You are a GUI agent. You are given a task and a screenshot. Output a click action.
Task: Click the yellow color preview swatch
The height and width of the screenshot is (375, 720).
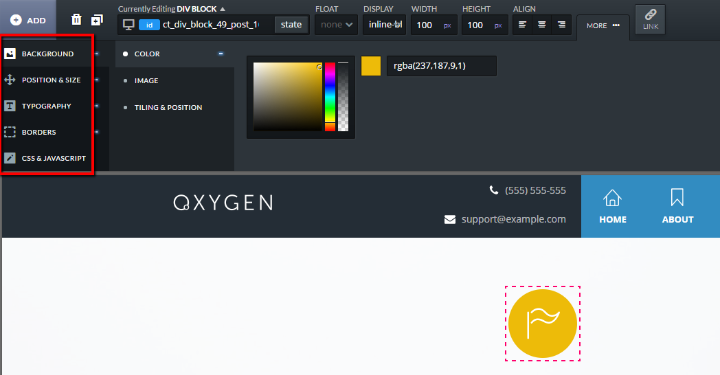[x=371, y=66]
